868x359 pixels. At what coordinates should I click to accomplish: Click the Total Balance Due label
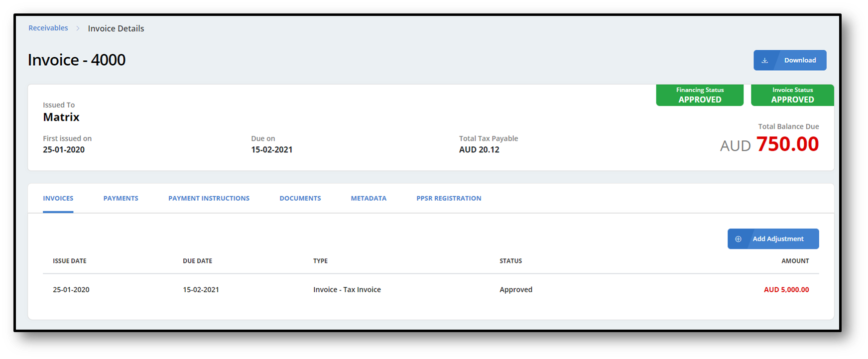pyautogui.click(x=788, y=126)
